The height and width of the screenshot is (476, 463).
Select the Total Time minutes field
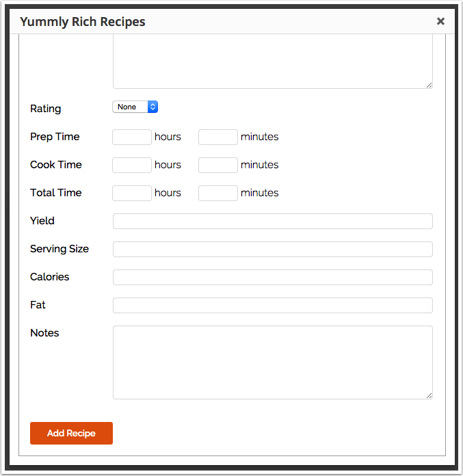[218, 193]
